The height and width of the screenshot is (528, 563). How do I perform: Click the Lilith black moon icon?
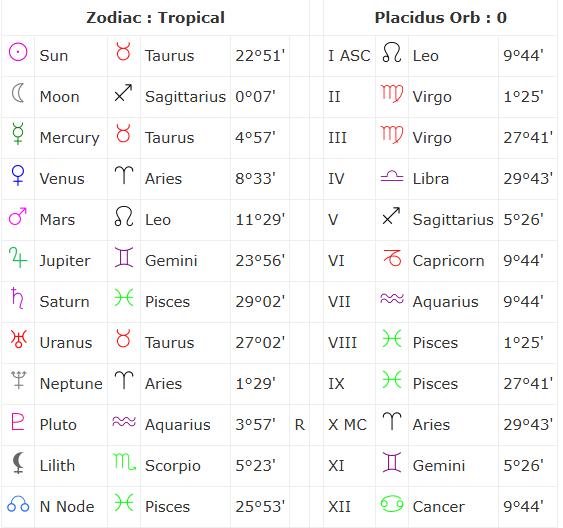[18, 463]
